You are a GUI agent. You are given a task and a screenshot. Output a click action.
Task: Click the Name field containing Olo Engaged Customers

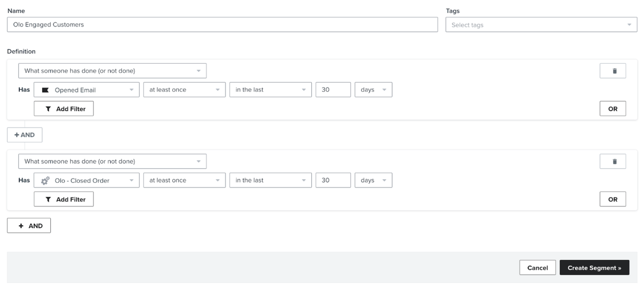tap(222, 24)
